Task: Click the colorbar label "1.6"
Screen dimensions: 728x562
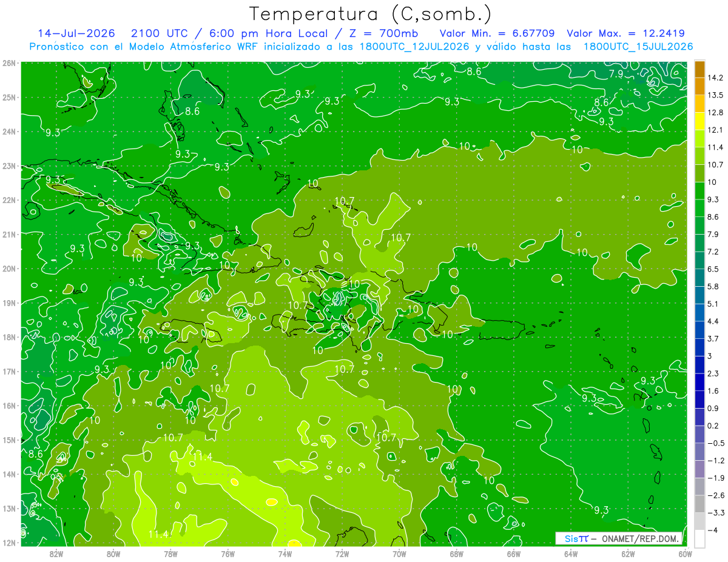Action: (713, 391)
